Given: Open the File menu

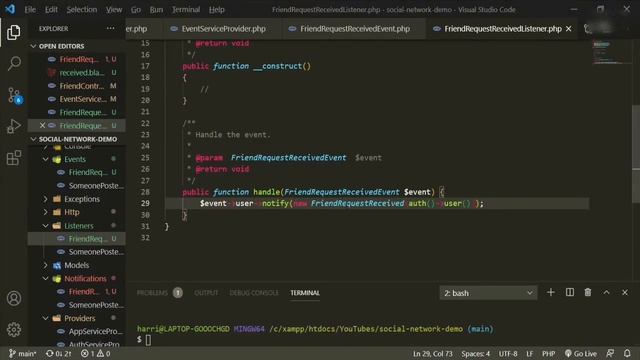Looking at the screenshot, I should pyautogui.click(x=30, y=9).
